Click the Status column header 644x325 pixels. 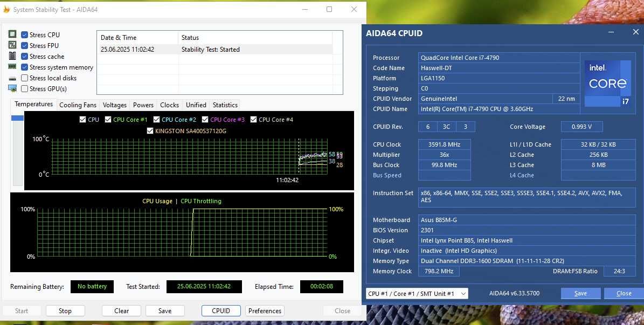255,37
